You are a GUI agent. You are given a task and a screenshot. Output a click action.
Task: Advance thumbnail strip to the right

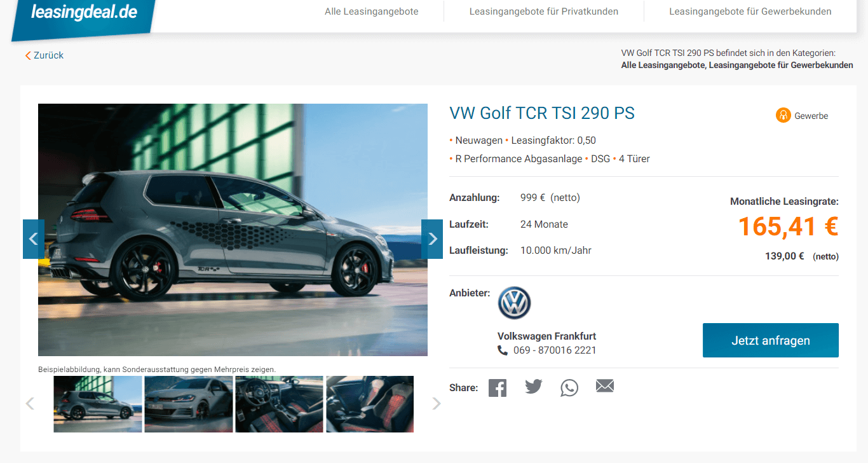pos(437,403)
